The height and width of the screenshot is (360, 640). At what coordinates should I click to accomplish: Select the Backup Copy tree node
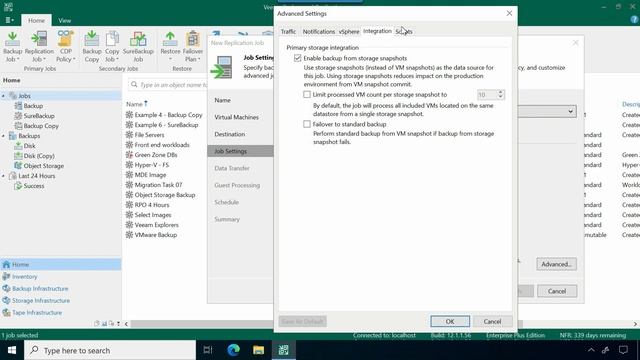tap(41, 126)
